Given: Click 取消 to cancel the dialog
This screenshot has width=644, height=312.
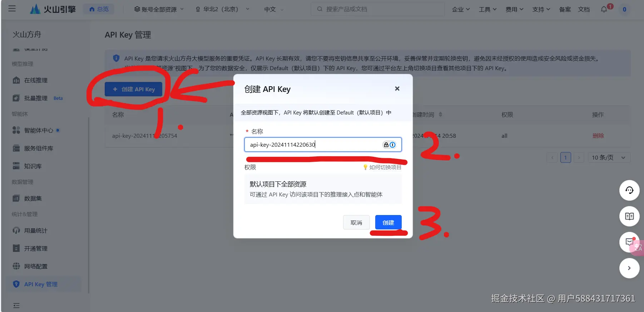Looking at the screenshot, I should coord(356,223).
